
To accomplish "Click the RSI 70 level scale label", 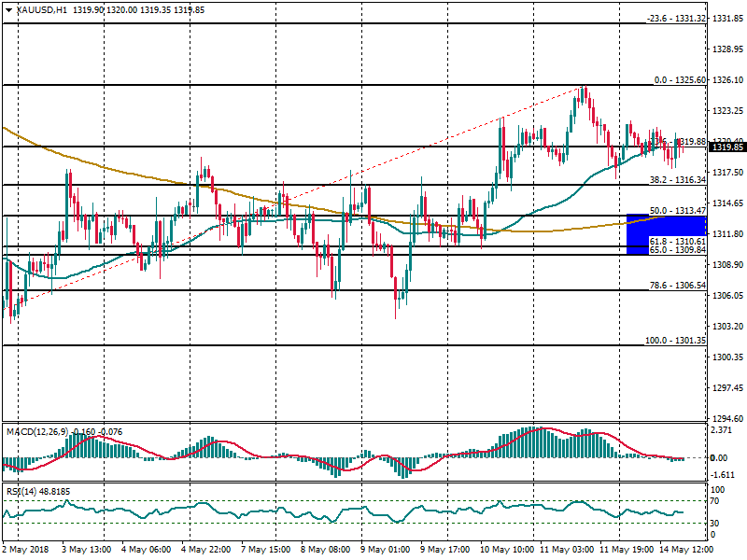I will [x=717, y=501].
